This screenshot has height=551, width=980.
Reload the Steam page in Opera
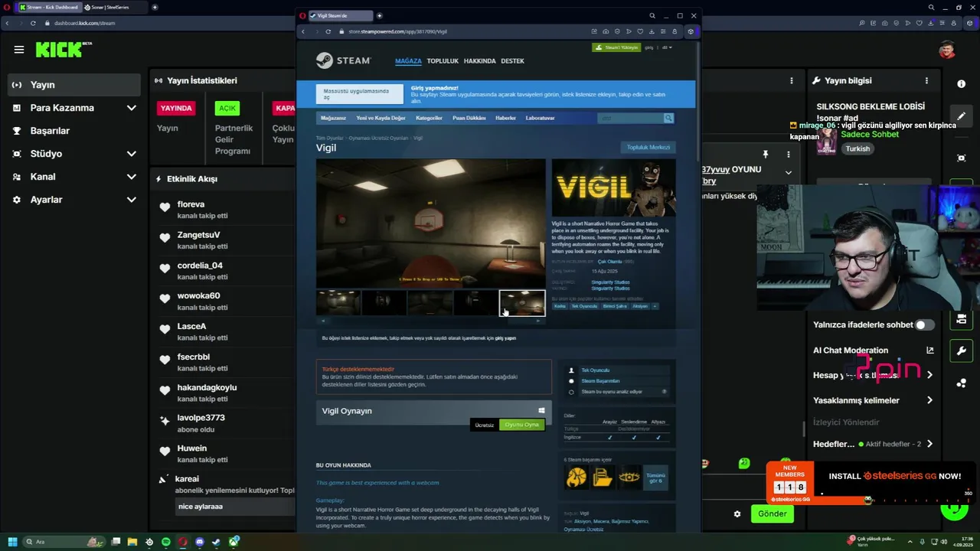pyautogui.click(x=328, y=31)
